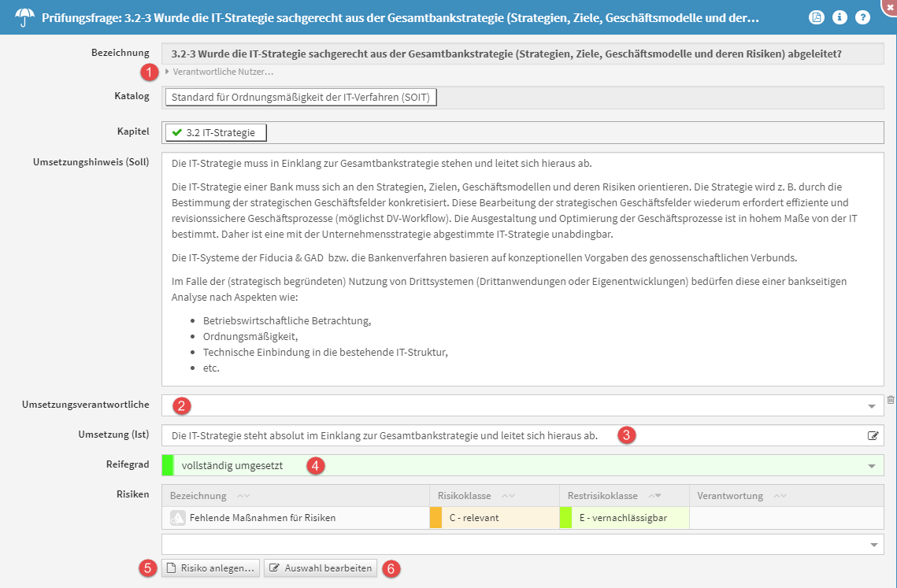Image resolution: width=897 pixels, height=588 pixels.
Task: Open the Umsetzungsverantwortliche dropdown
Action: (x=871, y=406)
